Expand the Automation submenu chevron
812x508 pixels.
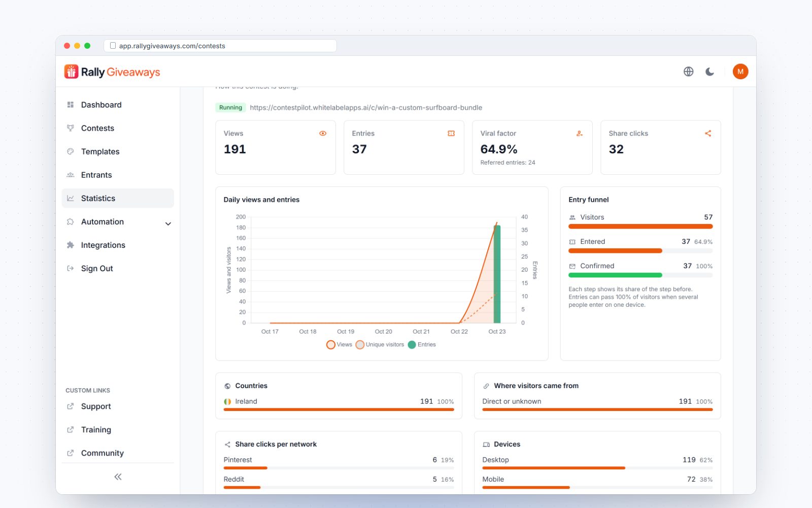168,224
